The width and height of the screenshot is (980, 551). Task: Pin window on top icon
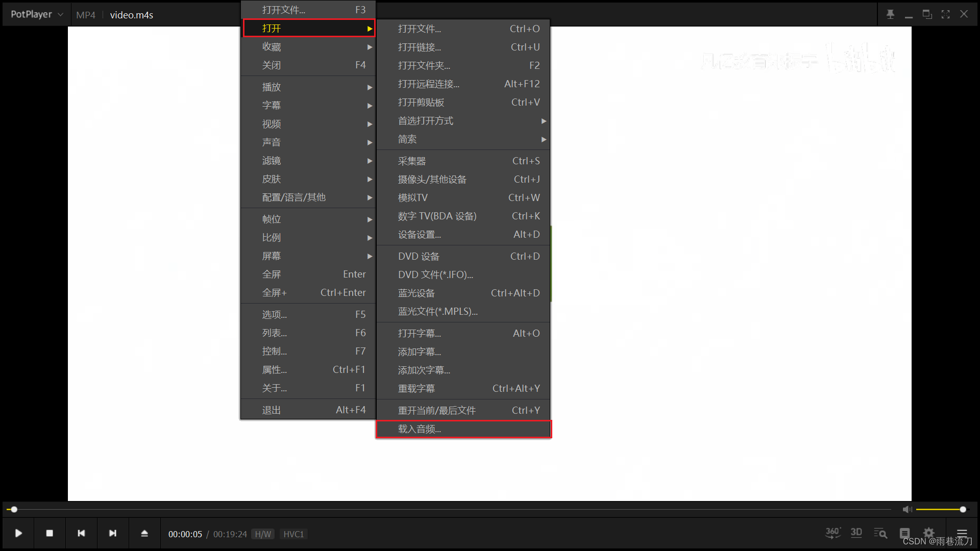pyautogui.click(x=890, y=14)
